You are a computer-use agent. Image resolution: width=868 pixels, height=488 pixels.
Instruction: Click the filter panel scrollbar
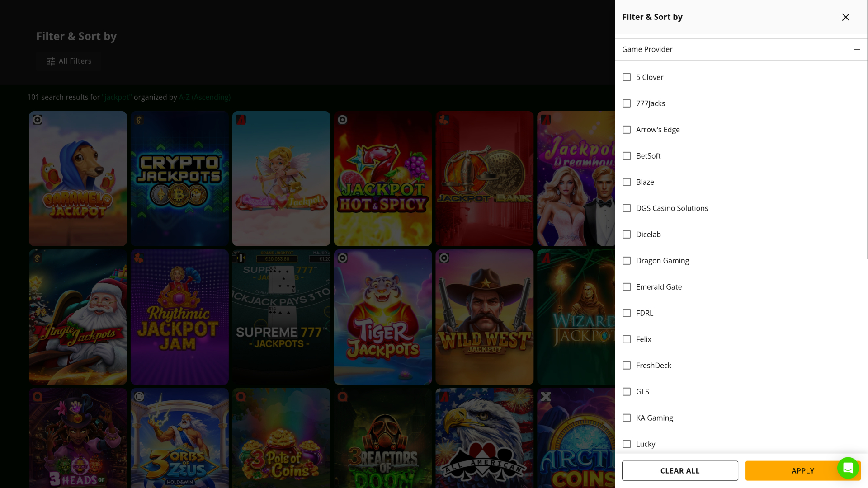pyautogui.click(x=866, y=130)
